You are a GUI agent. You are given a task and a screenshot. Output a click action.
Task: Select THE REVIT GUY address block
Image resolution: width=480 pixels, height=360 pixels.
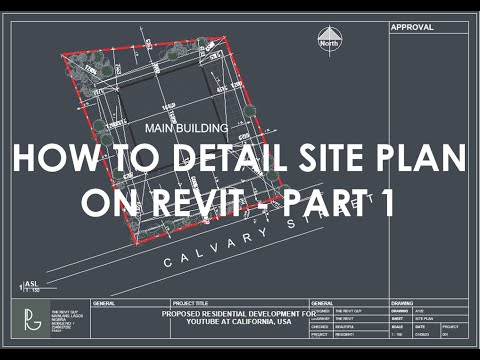pos(67,321)
